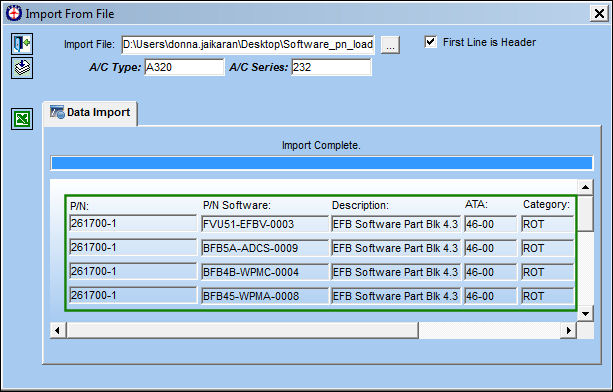Click the P/N Software column header
Screen dimensions: 613x392
(x=237, y=205)
